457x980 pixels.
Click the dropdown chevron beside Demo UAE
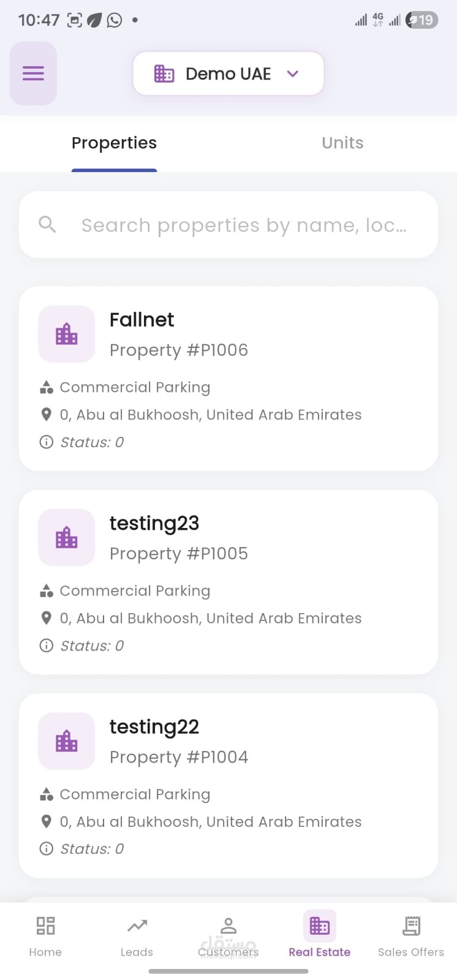pyautogui.click(x=293, y=73)
